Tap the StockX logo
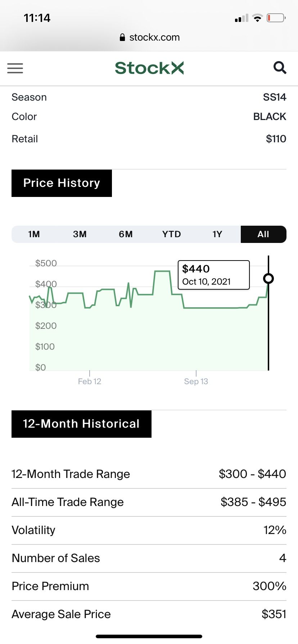Screen dimensions: 298x644 (x=149, y=68)
